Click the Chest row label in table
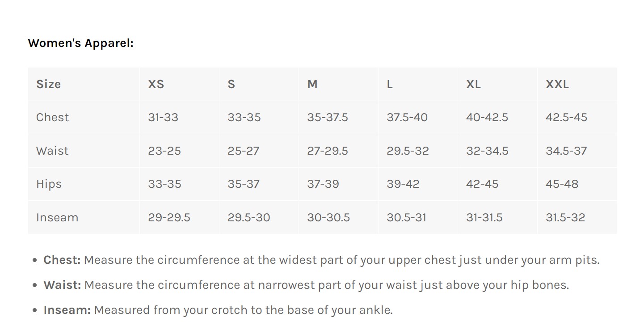 52,118
